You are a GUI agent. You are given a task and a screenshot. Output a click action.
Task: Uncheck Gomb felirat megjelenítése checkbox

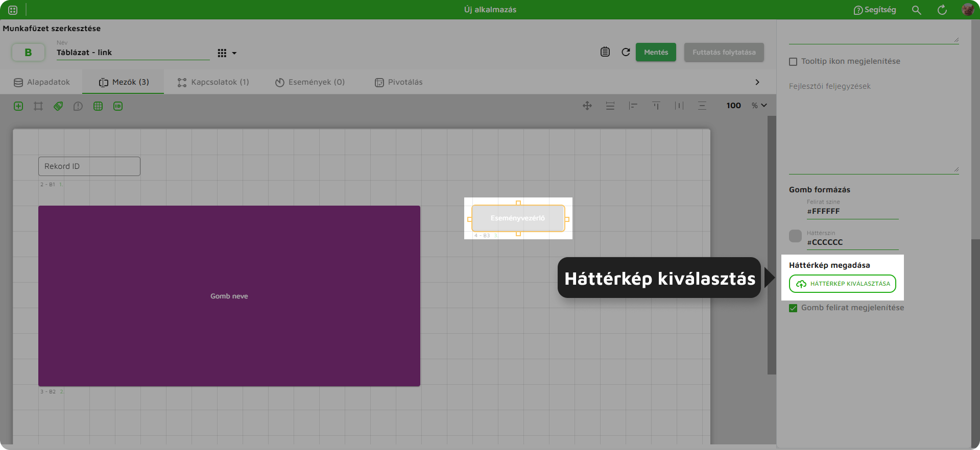(x=793, y=308)
